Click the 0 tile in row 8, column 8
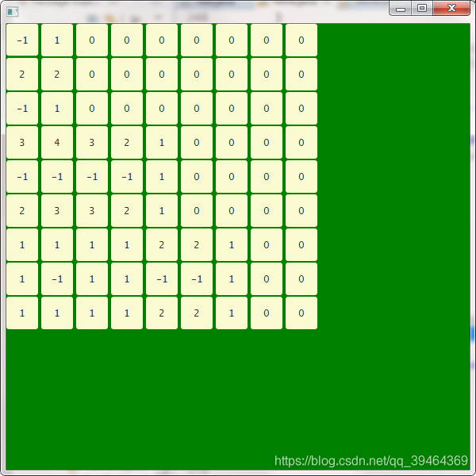 (267, 279)
